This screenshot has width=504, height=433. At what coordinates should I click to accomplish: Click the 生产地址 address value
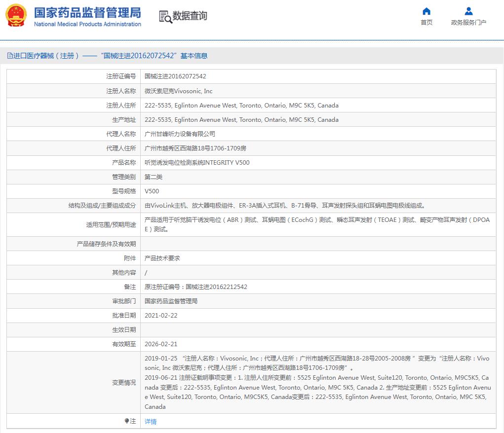click(241, 120)
